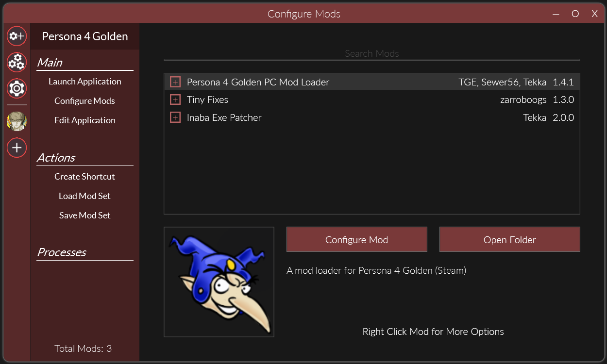607x364 pixels.
Task: Enable the Persona 4 Golden PC Mod Loader checkbox
Action: 175,82
